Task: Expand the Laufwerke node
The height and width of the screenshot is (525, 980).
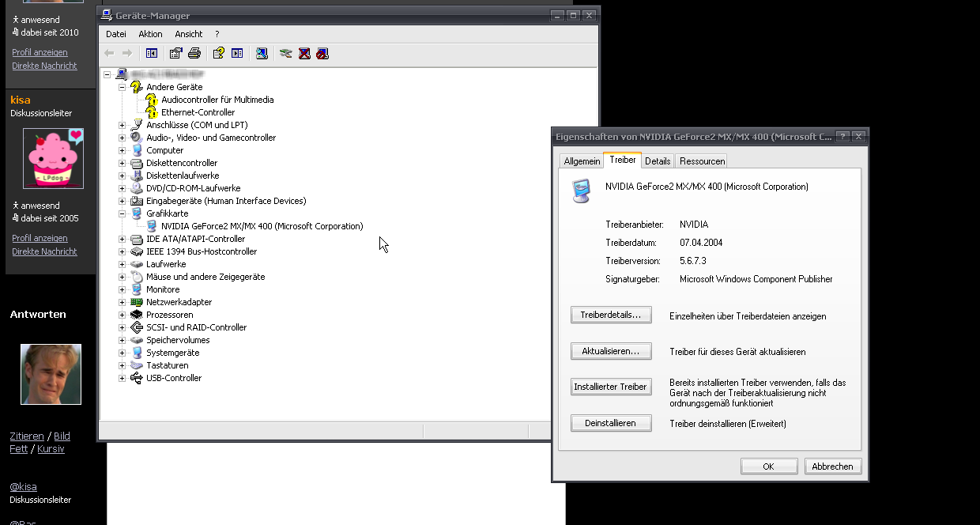Action: pyautogui.click(x=122, y=264)
